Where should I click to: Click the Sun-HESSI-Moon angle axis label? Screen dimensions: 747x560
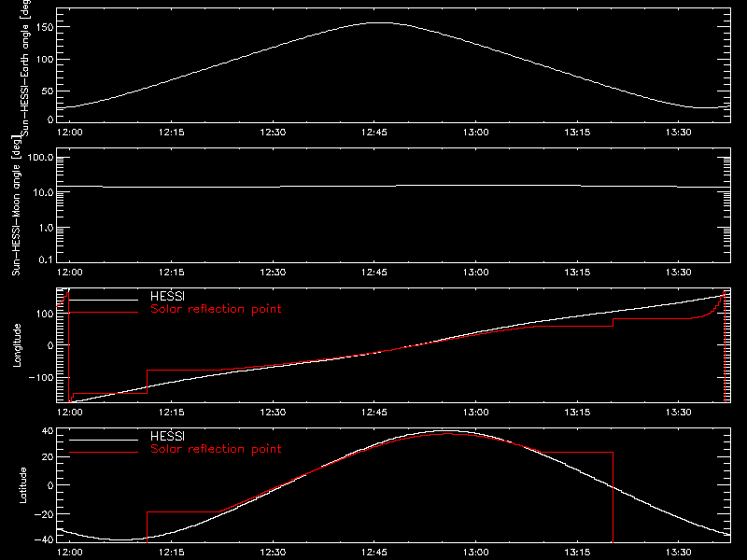click(16, 205)
